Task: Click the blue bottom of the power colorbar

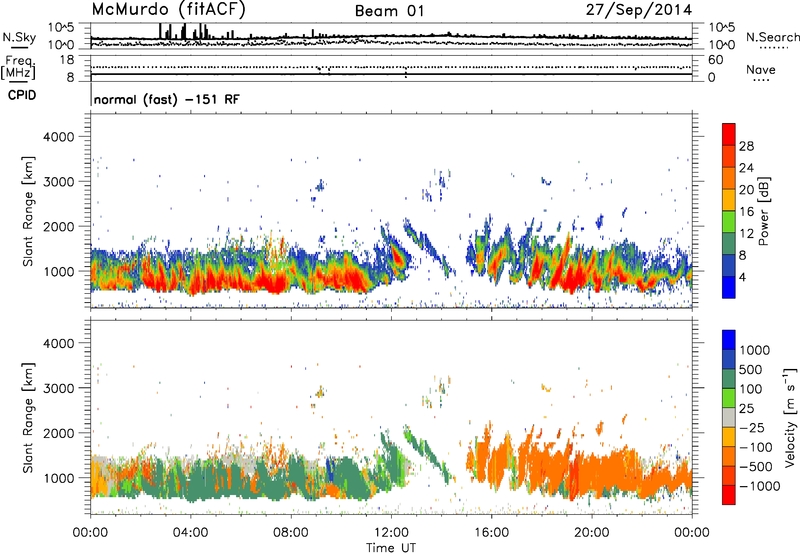Action: 729,287
